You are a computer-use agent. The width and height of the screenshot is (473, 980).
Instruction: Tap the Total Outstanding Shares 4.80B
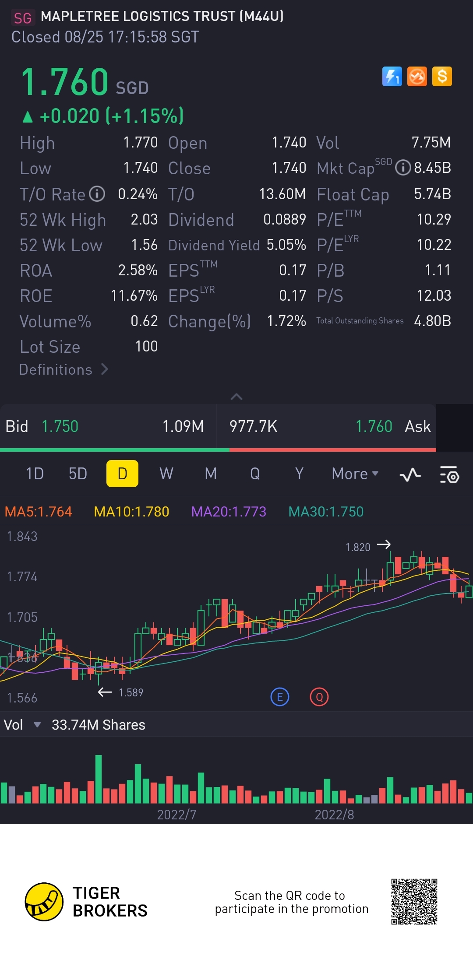tap(432, 321)
